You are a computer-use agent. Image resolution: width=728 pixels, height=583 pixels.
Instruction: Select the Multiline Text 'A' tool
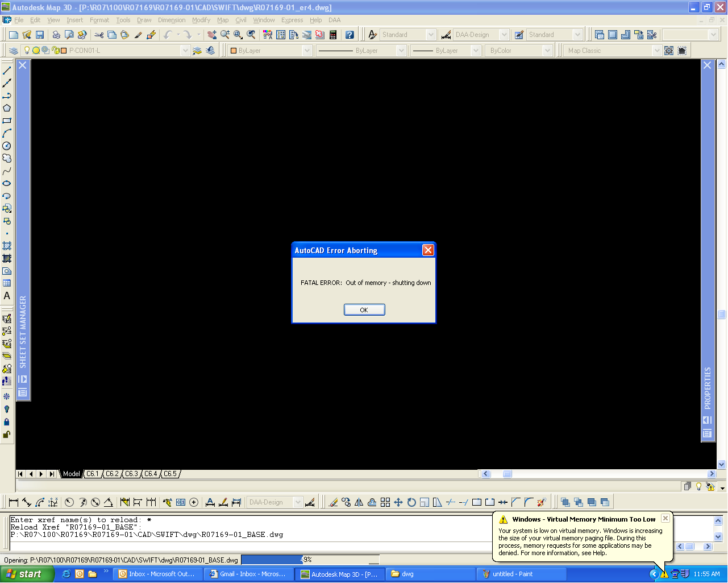(x=7, y=296)
